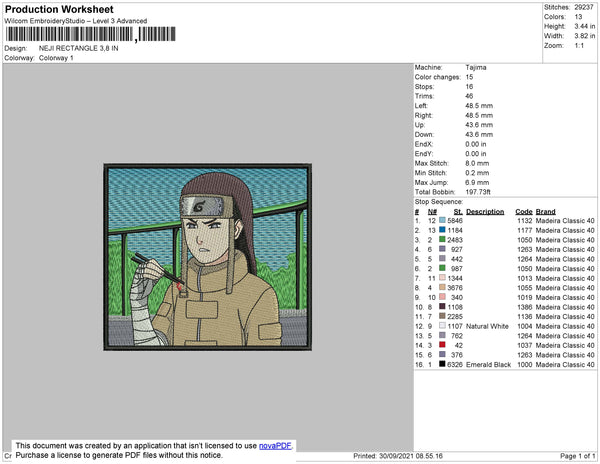The width and height of the screenshot is (600, 464).
Task: Select thread code '1055' in row 8
Action: pyautogui.click(x=525, y=288)
